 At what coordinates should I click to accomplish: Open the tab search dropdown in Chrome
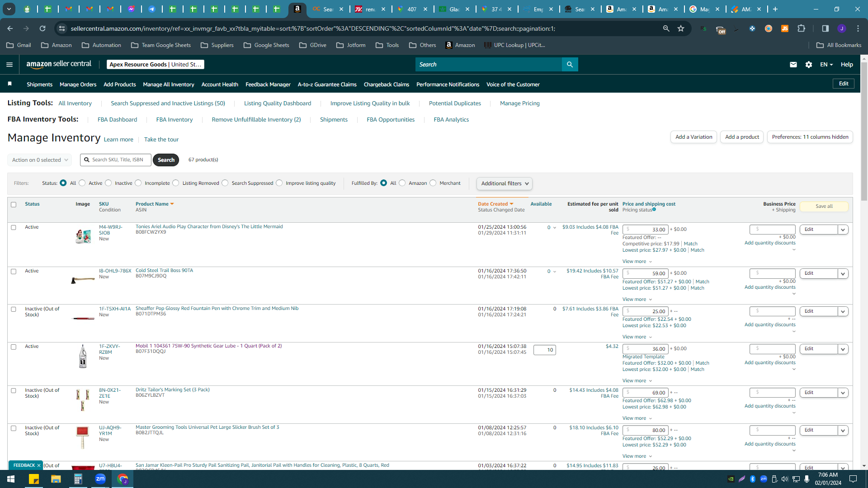point(9,9)
